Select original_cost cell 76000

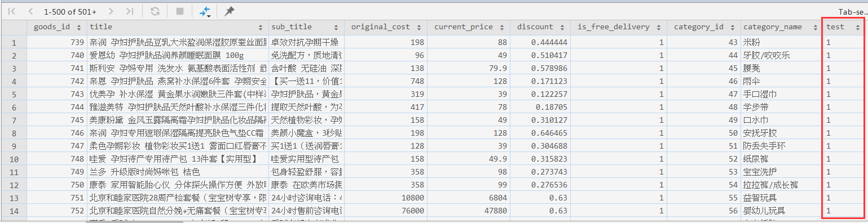pos(385,211)
